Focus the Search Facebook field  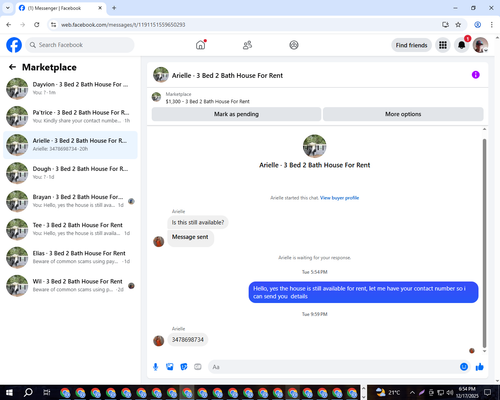pyautogui.click(x=80, y=45)
